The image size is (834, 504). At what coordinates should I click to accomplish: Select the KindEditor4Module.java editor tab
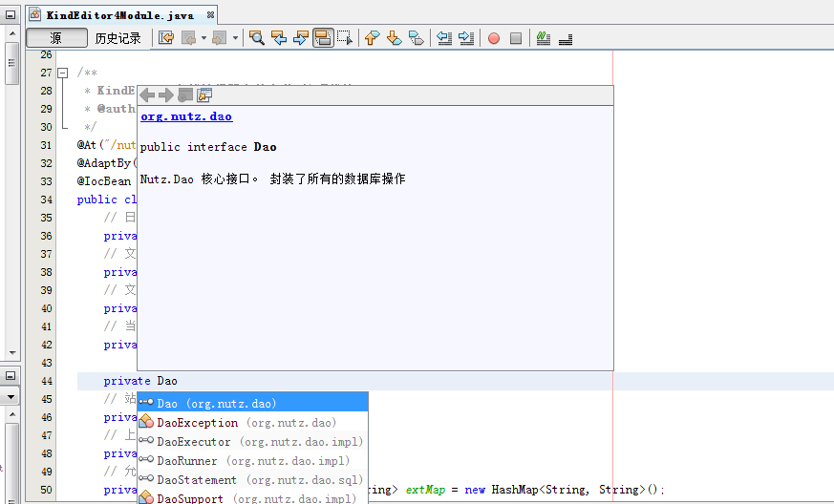click(x=119, y=15)
